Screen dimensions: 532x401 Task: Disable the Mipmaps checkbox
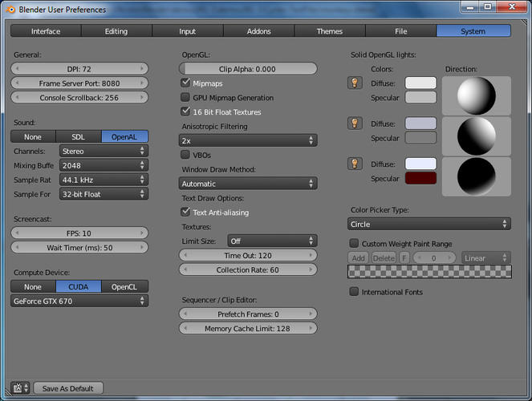pos(185,83)
